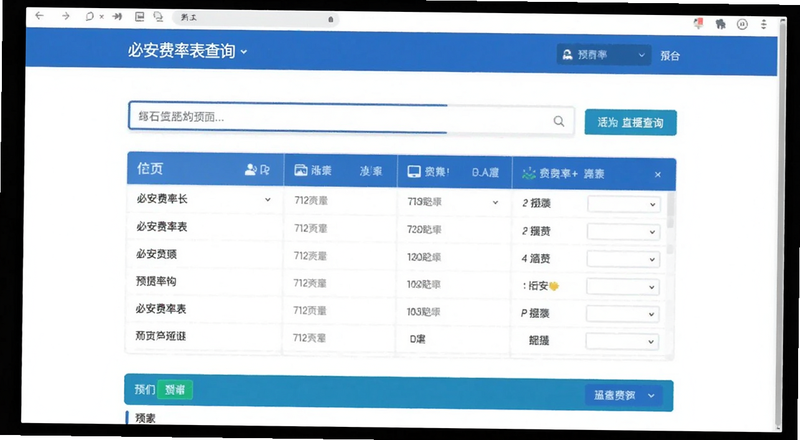Select the green 赞率 tab in bottom bar
This screenshot has width=800, height=440.
[175, 390]
